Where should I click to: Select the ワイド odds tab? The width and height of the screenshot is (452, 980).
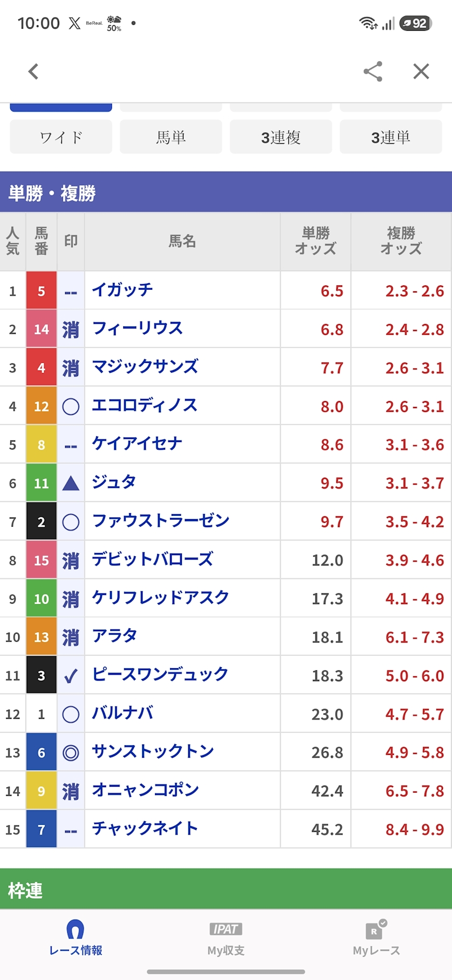[x=61, y=137]
